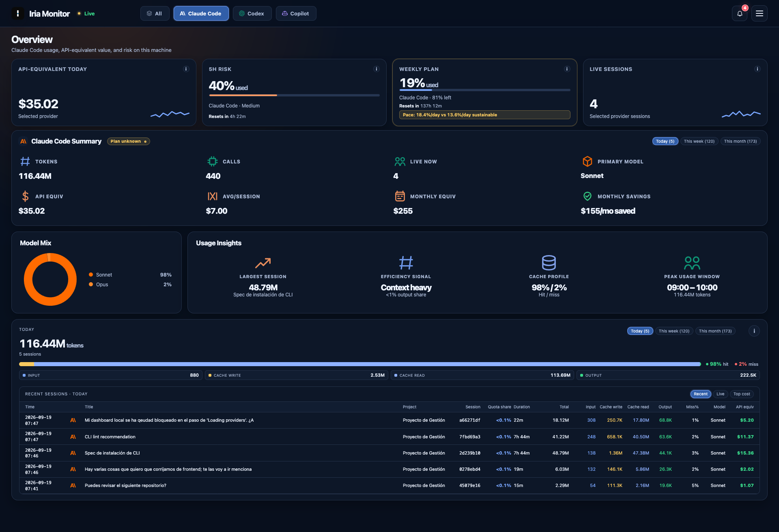
Task: Click the Monthly Savings checkmark icon
Action: 587,196
